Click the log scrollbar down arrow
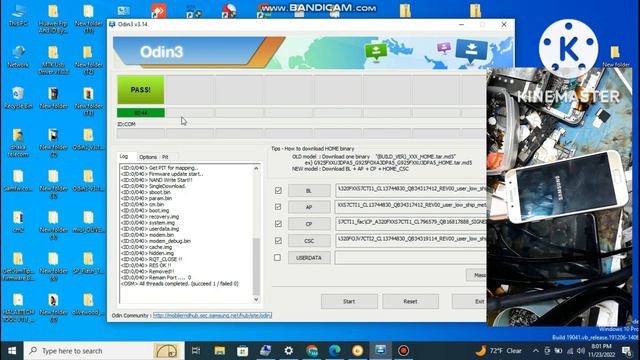This screenshot has width=640, height=360. [x=256, y=300]
